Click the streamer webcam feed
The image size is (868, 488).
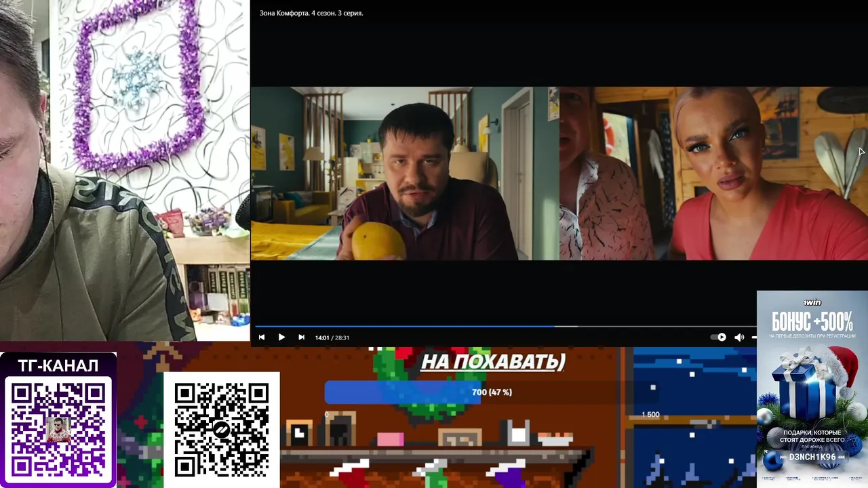click(x=125, y=170)
